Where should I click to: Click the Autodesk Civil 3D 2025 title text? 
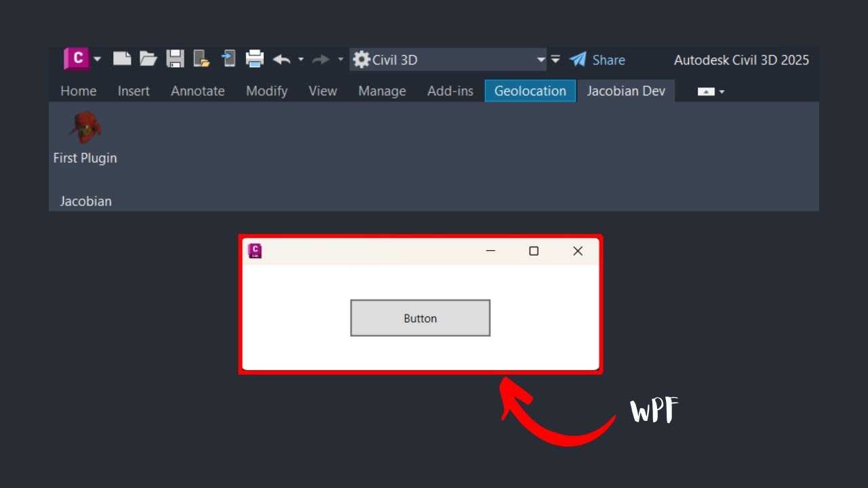pos(741,60)
